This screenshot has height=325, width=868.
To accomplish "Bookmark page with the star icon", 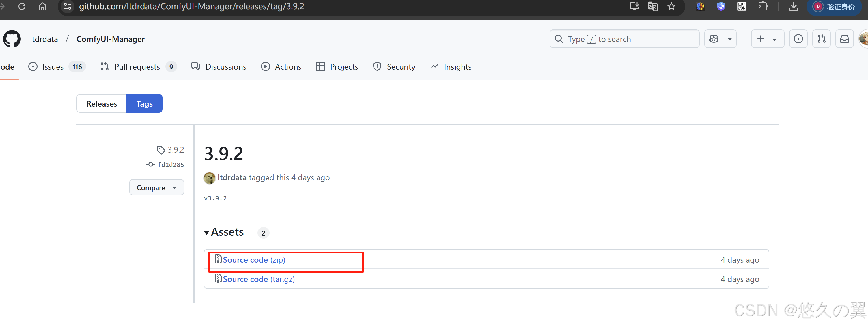I will click(x=671, y=6).
